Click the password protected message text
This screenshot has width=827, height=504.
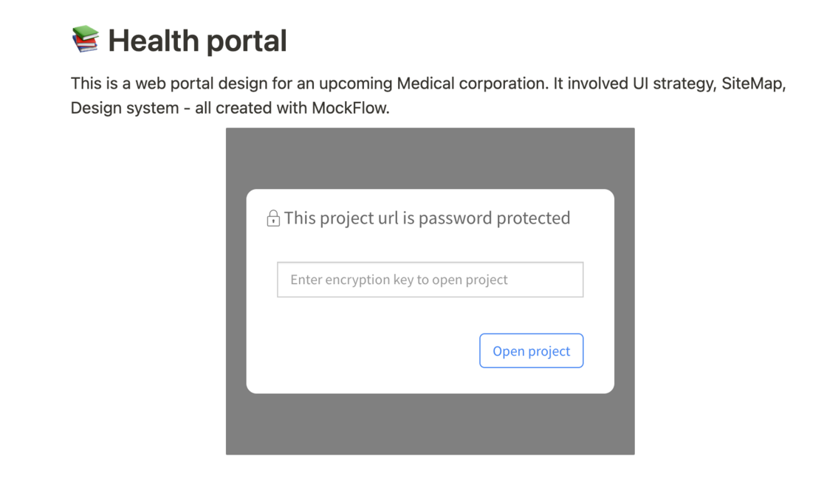(427, 218)
